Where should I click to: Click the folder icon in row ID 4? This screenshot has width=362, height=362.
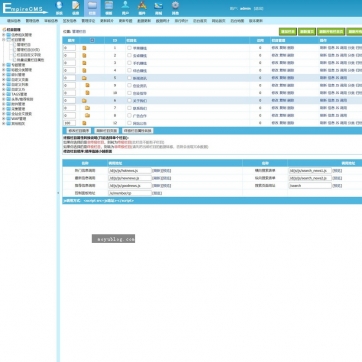(84, 70)
